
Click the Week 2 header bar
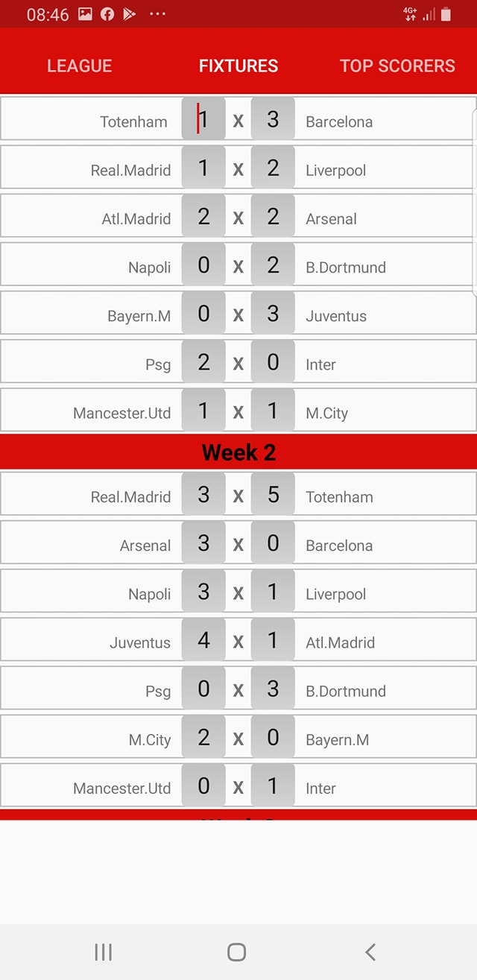238,452
